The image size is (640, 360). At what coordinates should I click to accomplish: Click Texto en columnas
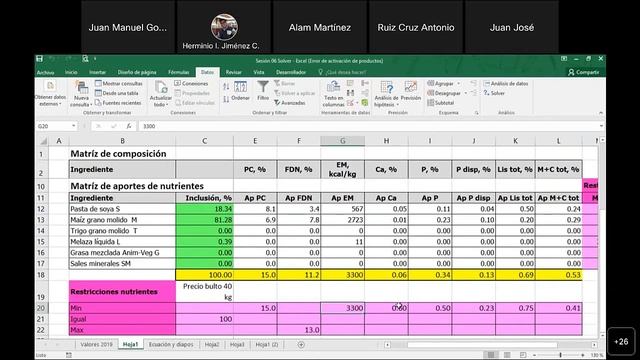333,93
